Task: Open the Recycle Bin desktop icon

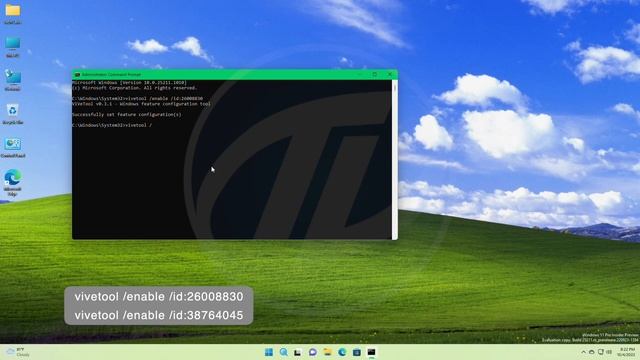Action: pyautogui.click(x=13, y=114)
